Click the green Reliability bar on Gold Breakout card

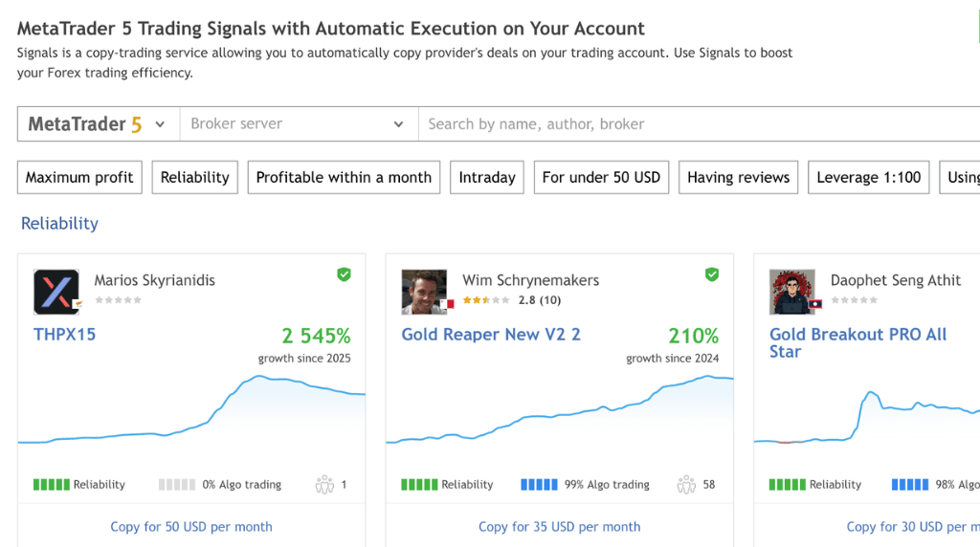tap(788, 485)
